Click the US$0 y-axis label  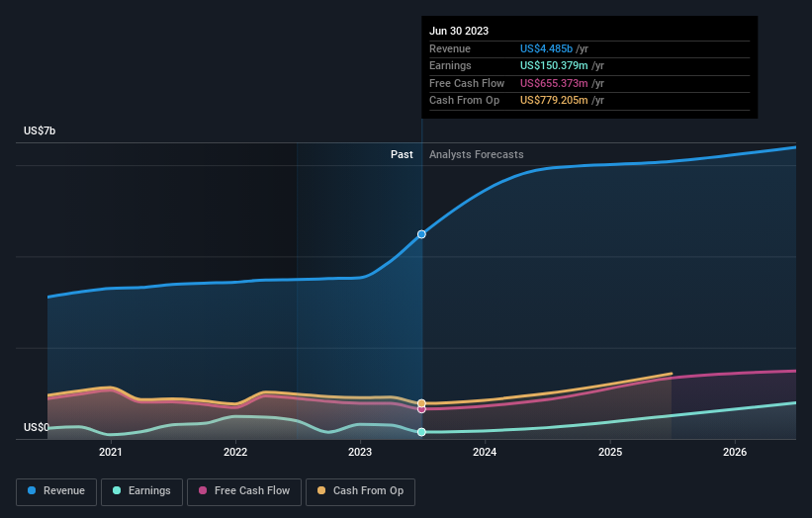pos(37,427)
